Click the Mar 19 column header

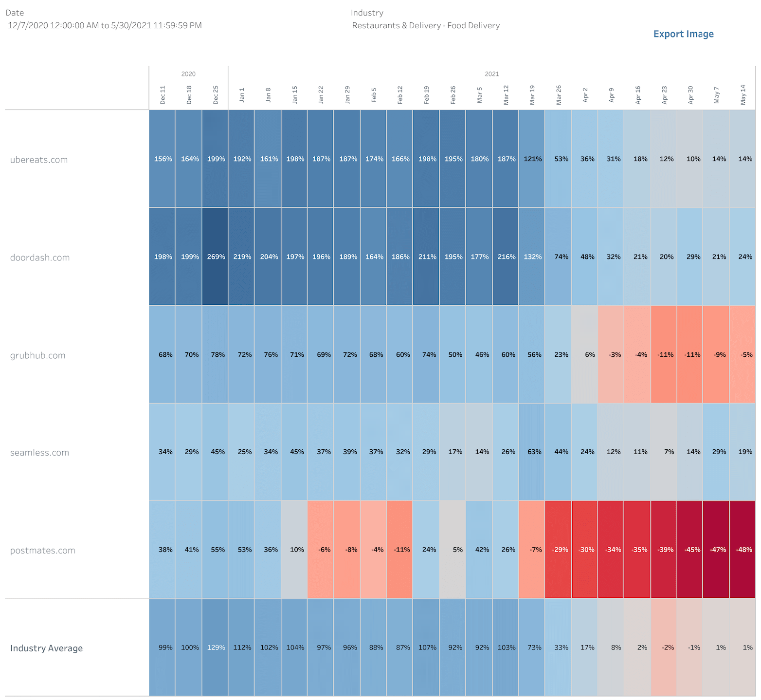pyautogui.click(x=532, y=95)
